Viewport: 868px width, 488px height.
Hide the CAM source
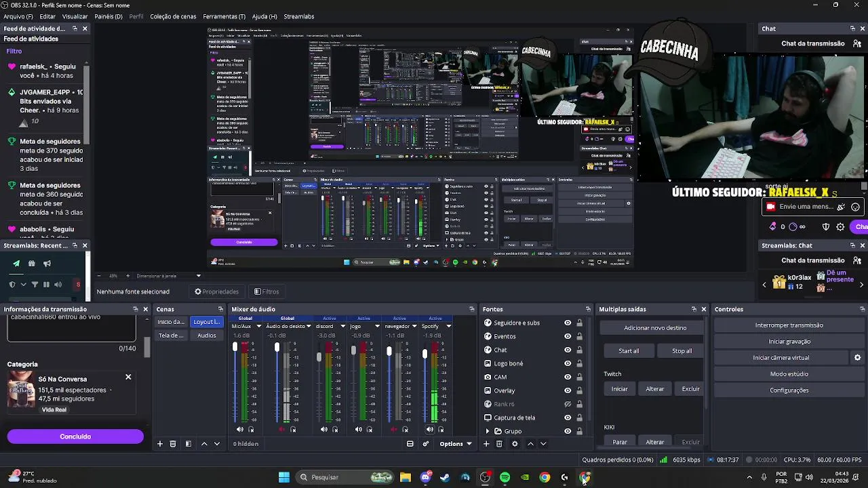[x=568, y=377]
